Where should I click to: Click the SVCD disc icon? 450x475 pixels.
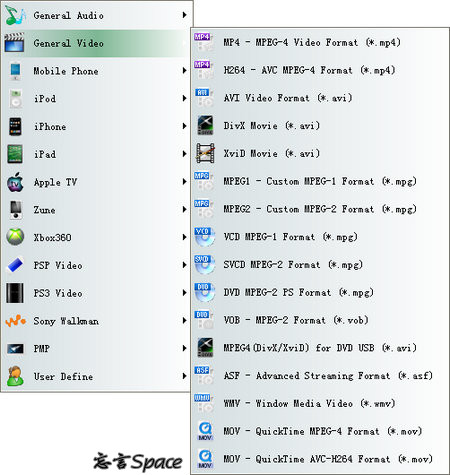pos(204,264)
